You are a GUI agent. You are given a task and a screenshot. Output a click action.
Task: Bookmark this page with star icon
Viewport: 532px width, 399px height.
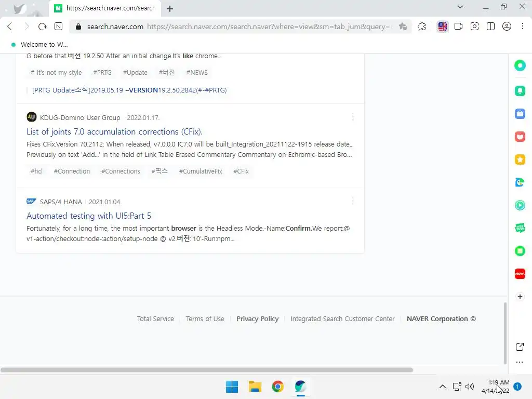(x=403, y=26)
